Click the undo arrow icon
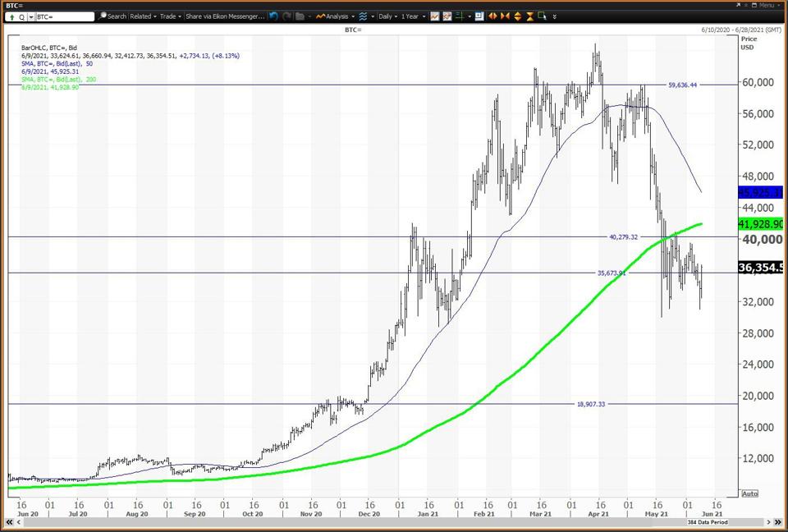 pos(273,16)
